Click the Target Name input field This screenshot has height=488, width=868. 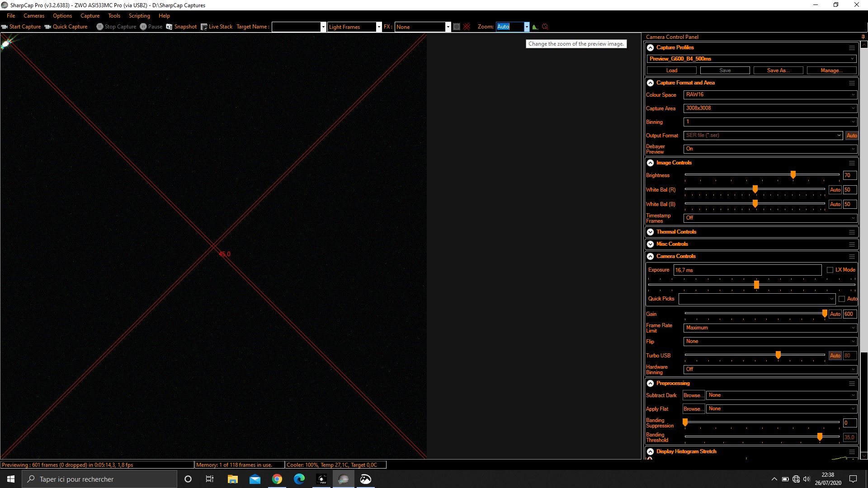coord(296,27)
